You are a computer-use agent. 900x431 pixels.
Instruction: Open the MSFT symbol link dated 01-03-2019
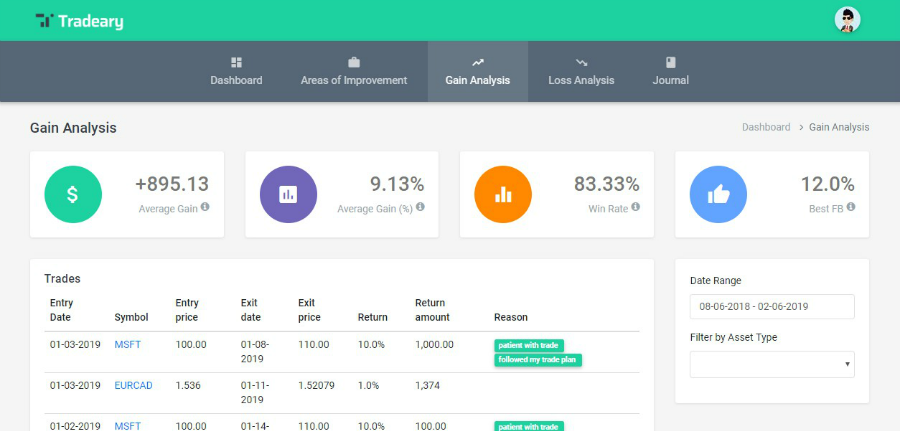tap(127, 345)
